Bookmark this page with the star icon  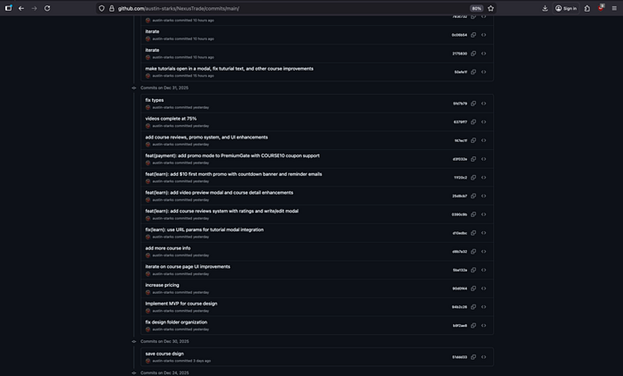491,8
